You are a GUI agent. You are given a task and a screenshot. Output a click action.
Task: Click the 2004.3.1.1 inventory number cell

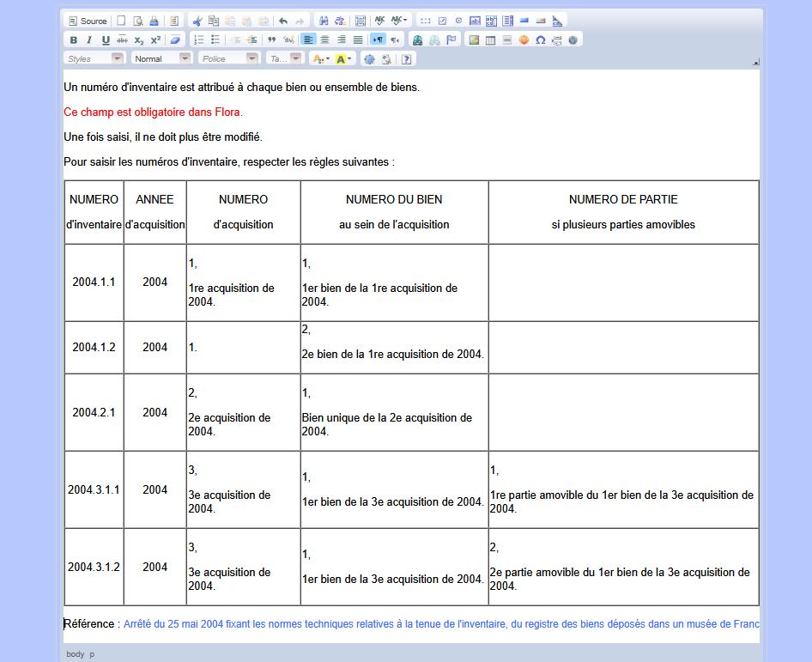click(94, 489)
